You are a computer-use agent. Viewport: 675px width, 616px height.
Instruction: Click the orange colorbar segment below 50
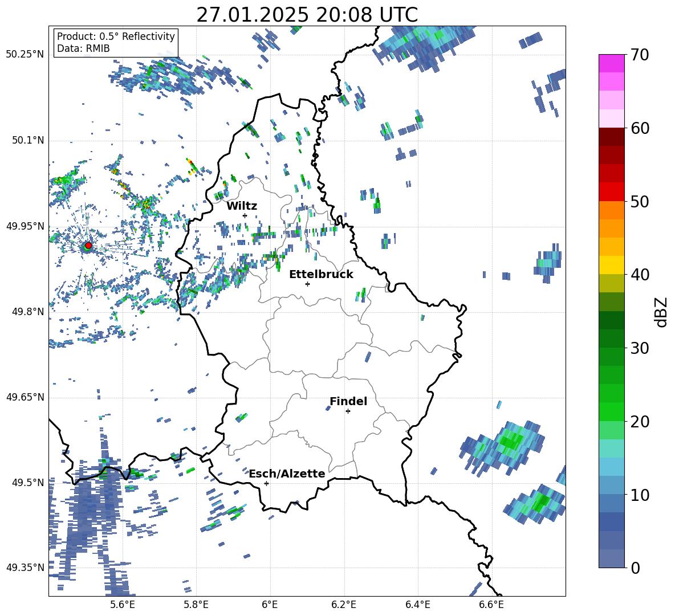coord(612,210)
